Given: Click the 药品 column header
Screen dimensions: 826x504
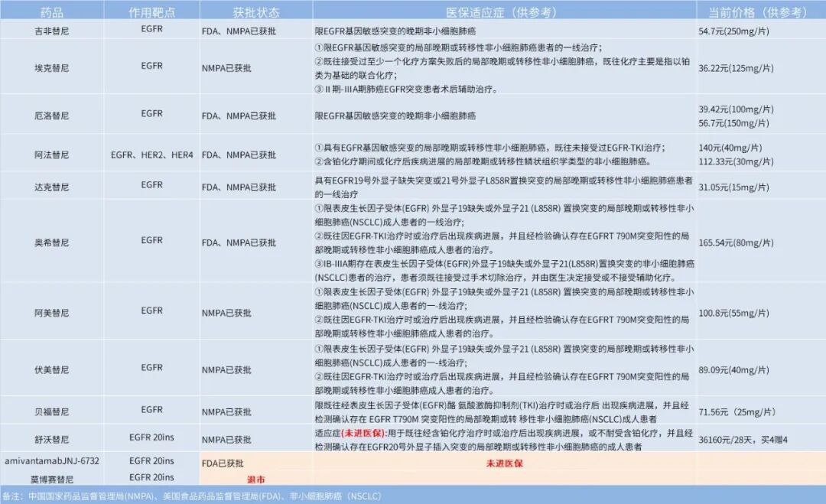Looking at the screenshot, I should tap(52, 11).
